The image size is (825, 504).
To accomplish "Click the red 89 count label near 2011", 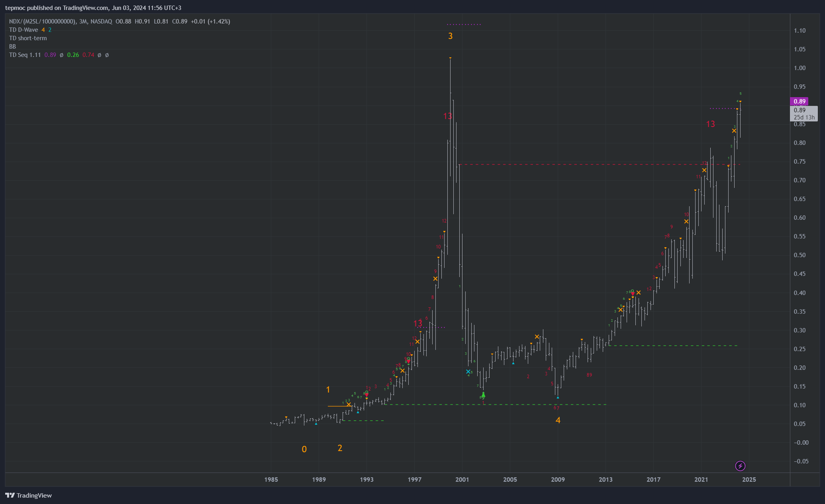I will 589,375.
